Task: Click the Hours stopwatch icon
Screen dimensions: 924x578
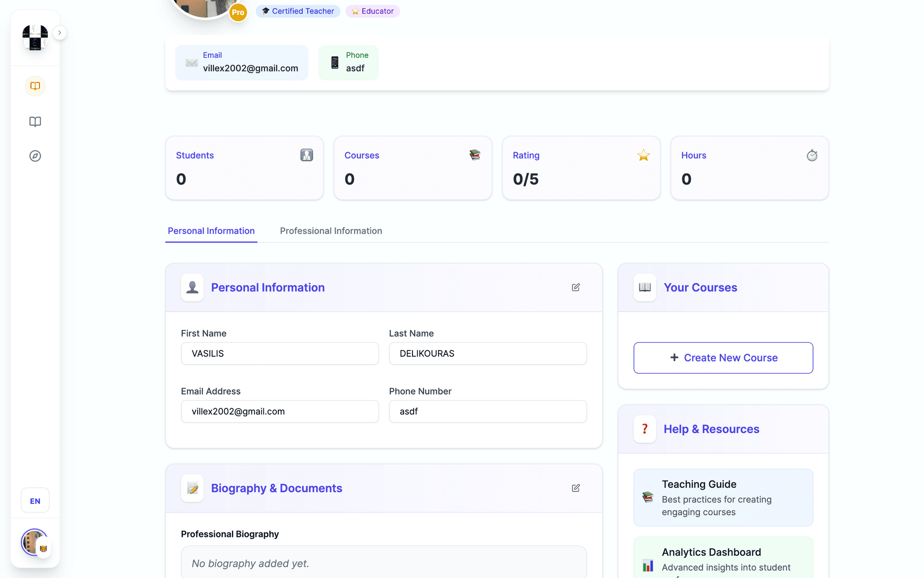Action: [x=812, y=155]
